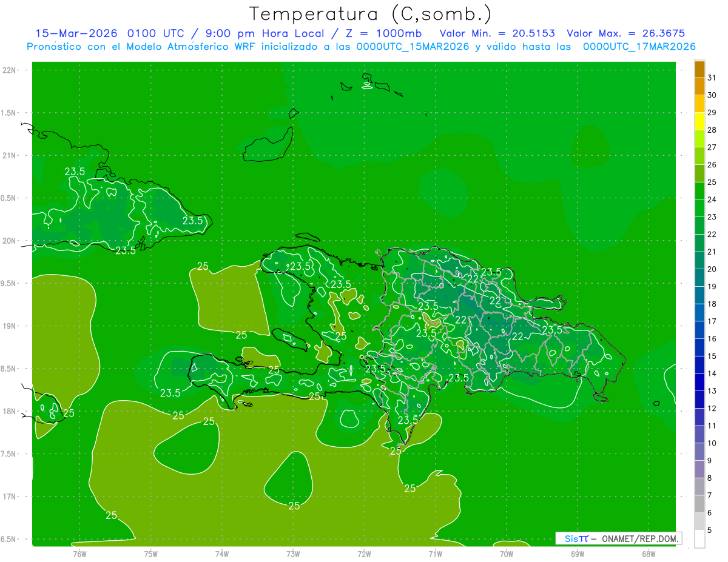The image size is (728, 562).
Task: Select the "Z = 1000mb" level text
Action: tap(383, 33)
